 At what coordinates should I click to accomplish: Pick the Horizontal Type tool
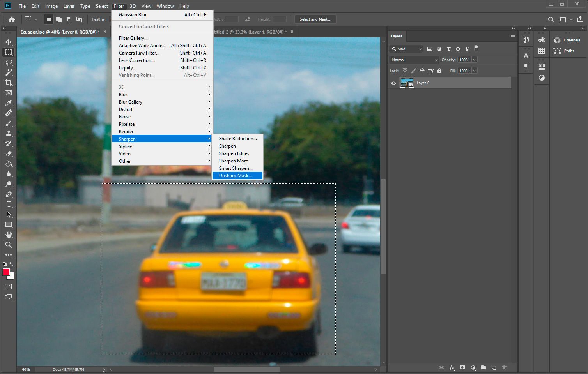pyautogui.click(x=8, y=204)
